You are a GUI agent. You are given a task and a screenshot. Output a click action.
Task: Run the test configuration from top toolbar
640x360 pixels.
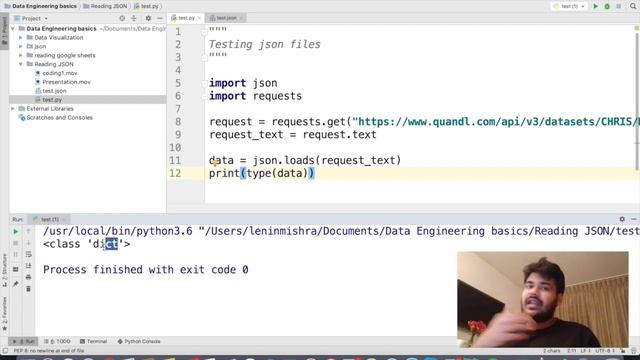pyautogui.click(x=596, y=7)
